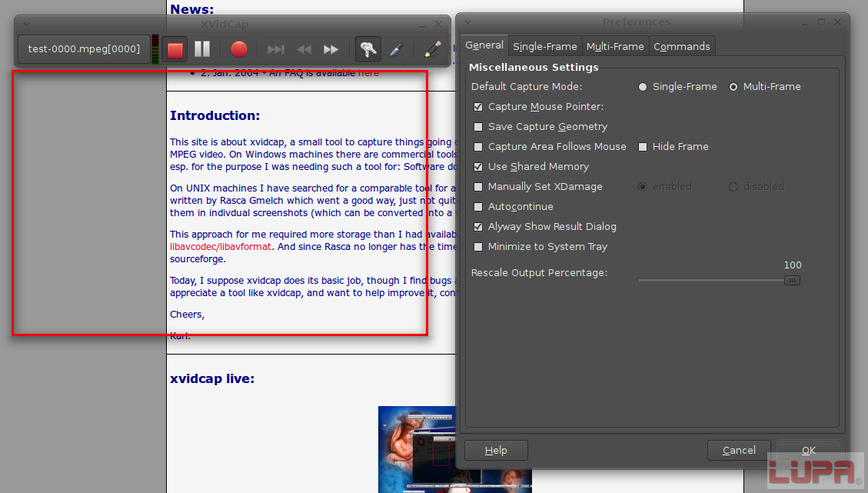Toggle the capture frame lock icon
Image resolution: width=868 pixels, height=493 pixels.
[x=368, y=50]
